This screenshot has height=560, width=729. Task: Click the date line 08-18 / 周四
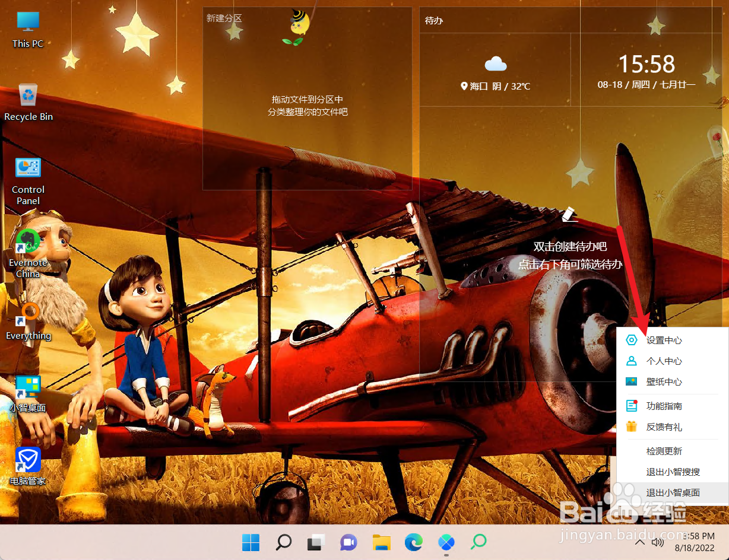646,85
